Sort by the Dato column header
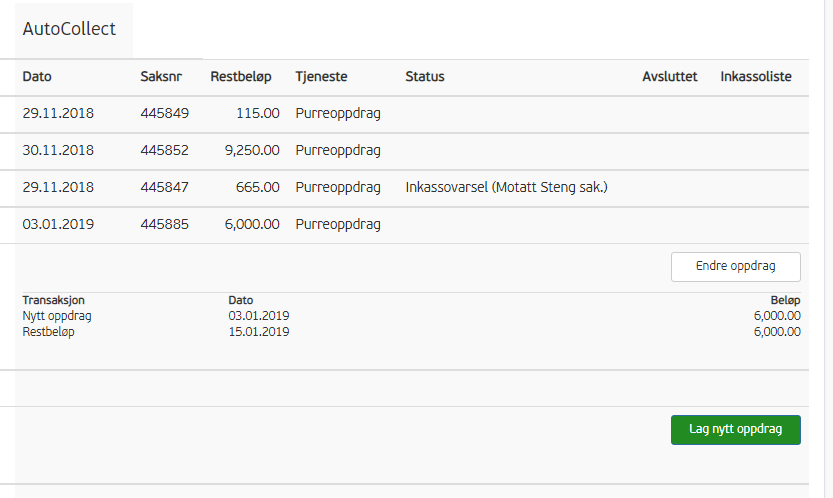This screenshot has width=833, height=498. tap(37, 77)
